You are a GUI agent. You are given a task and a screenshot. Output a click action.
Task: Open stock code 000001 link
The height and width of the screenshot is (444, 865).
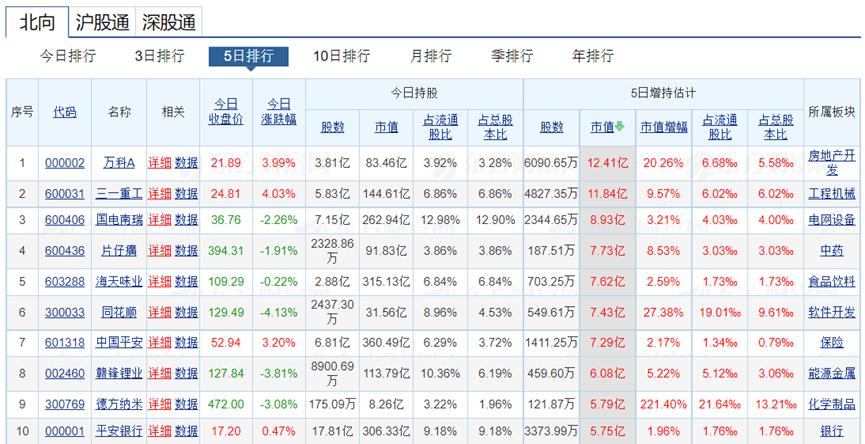pyautogui.click(x=65, y=430)
